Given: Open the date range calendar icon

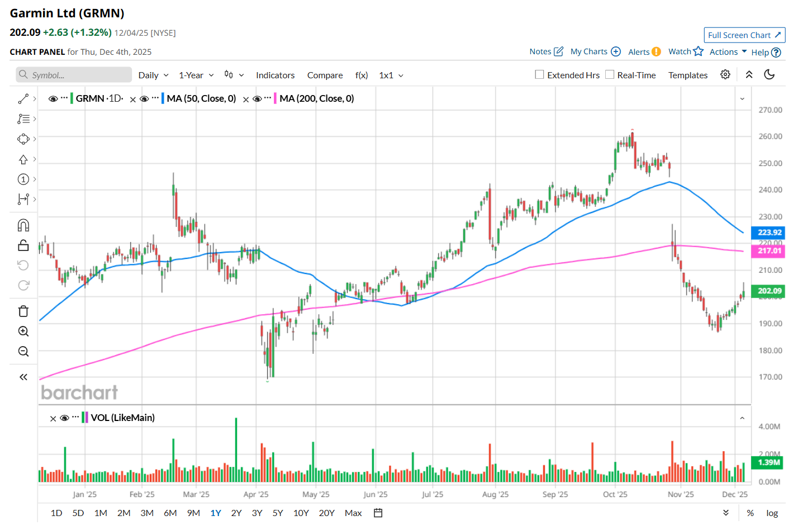Looking at the screenshot, I should click(378, 513).
